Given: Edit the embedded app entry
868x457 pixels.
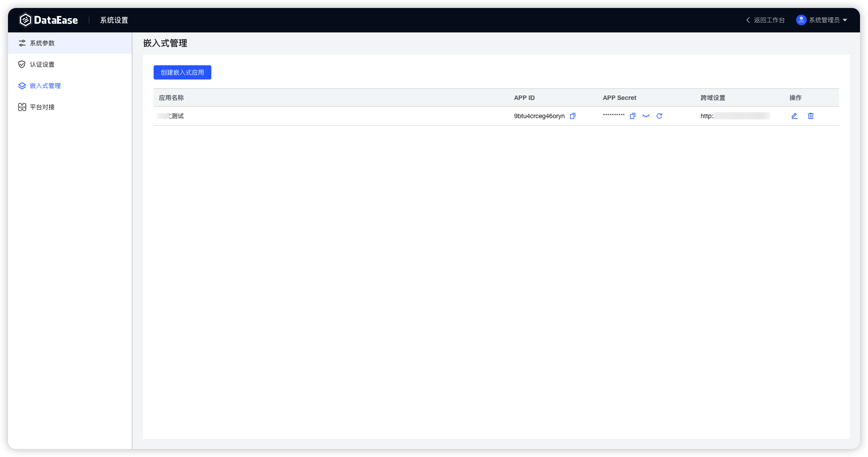Looking at the screenshot, I should [x=794, y=116].
